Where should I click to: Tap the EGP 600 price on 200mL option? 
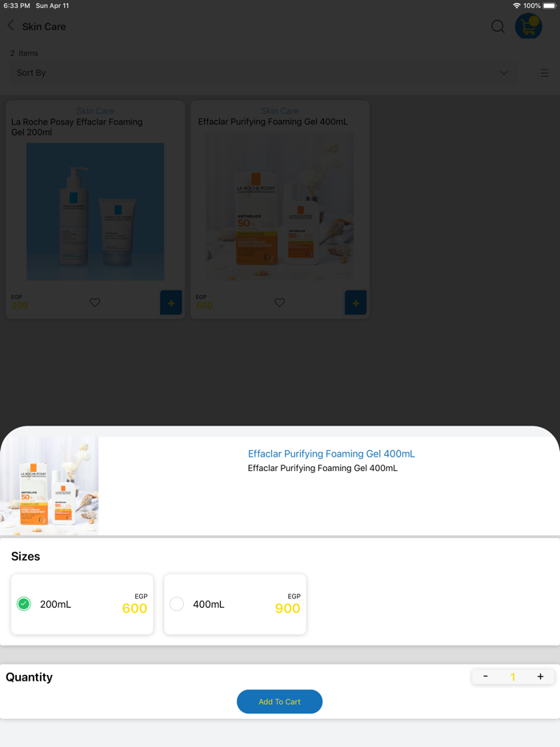pos(135,604)
